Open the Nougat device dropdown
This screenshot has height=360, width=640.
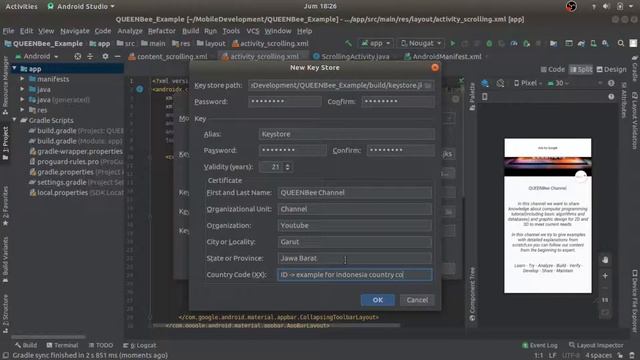[421, 43]
